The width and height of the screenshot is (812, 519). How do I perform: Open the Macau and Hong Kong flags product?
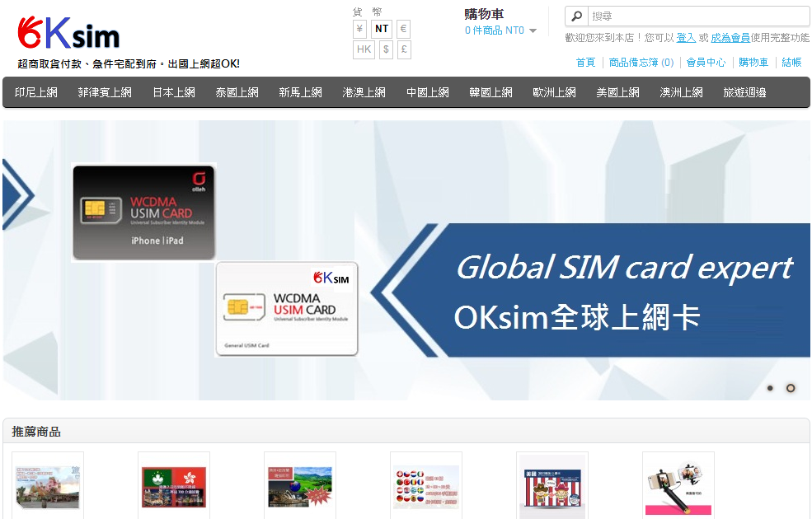(174, 488)
